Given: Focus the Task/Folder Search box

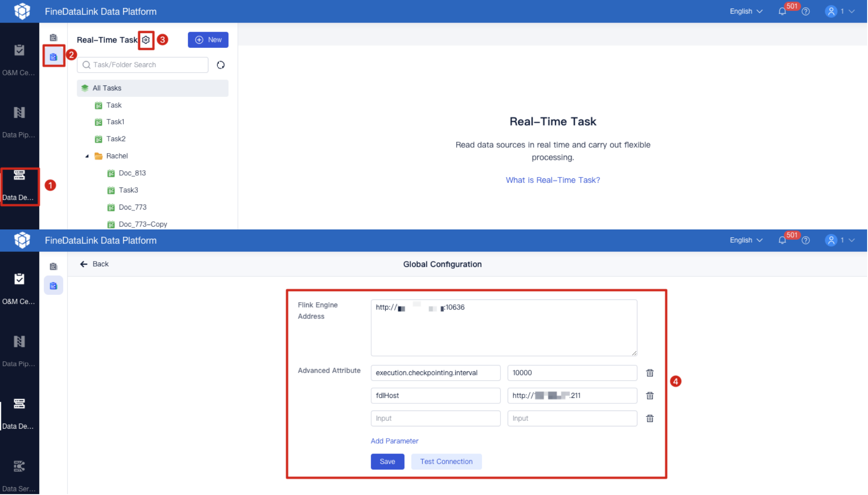Looking at the screenshot, I should click(142, 65).
